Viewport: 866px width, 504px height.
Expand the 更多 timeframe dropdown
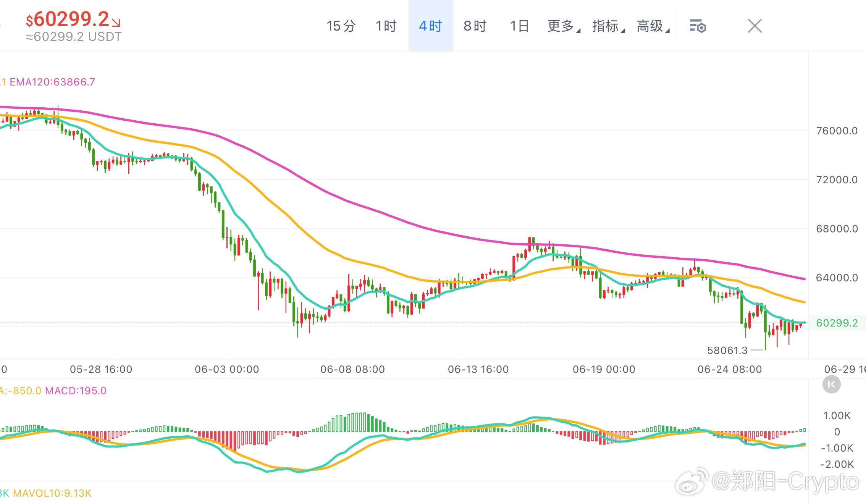coord(564,26)
